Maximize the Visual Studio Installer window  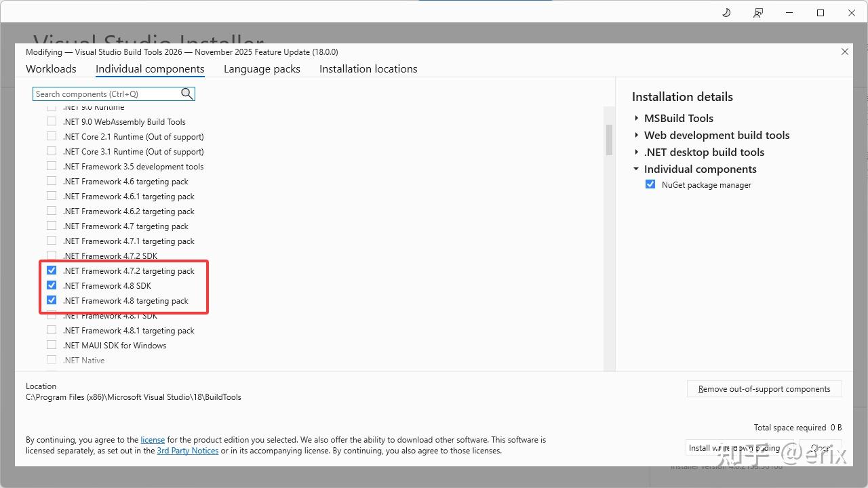pos(821,13)
